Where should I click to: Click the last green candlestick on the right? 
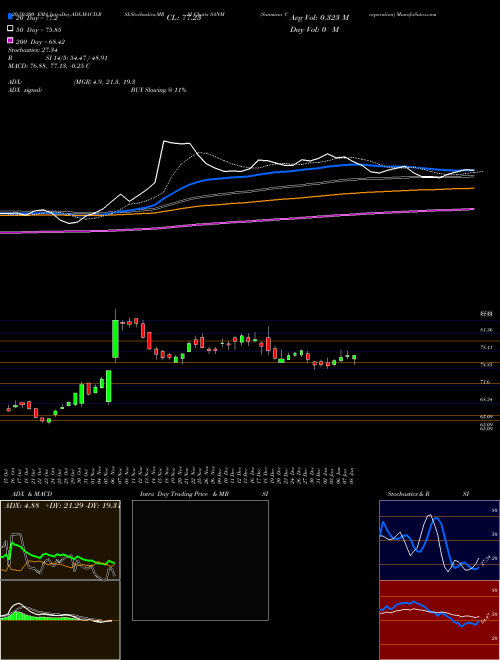pos(354,357)
